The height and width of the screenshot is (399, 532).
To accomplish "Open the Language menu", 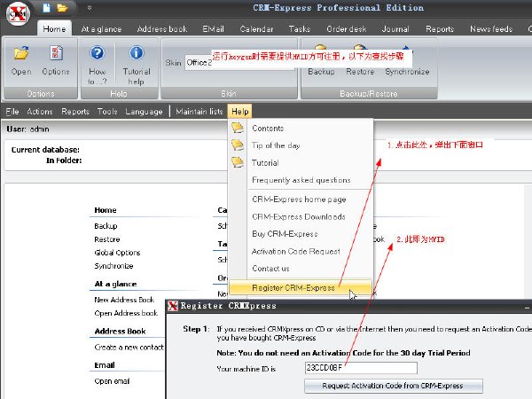I will (144, 112).
